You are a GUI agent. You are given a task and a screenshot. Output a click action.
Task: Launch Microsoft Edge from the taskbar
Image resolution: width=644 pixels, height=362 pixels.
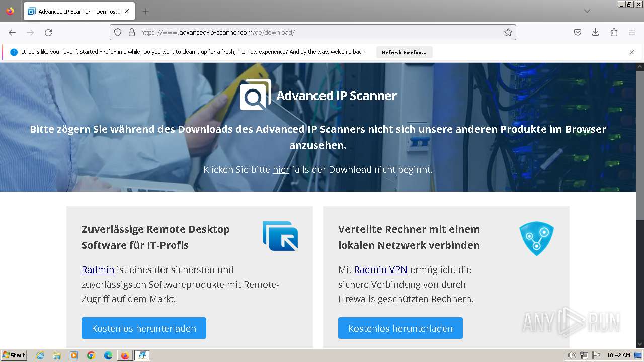pos(108,355)
